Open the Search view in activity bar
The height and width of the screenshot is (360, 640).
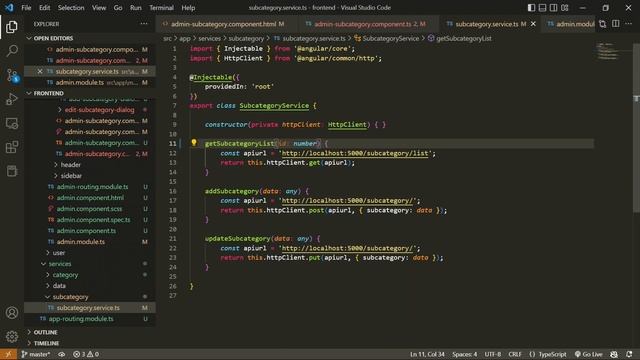pos(12,51)
